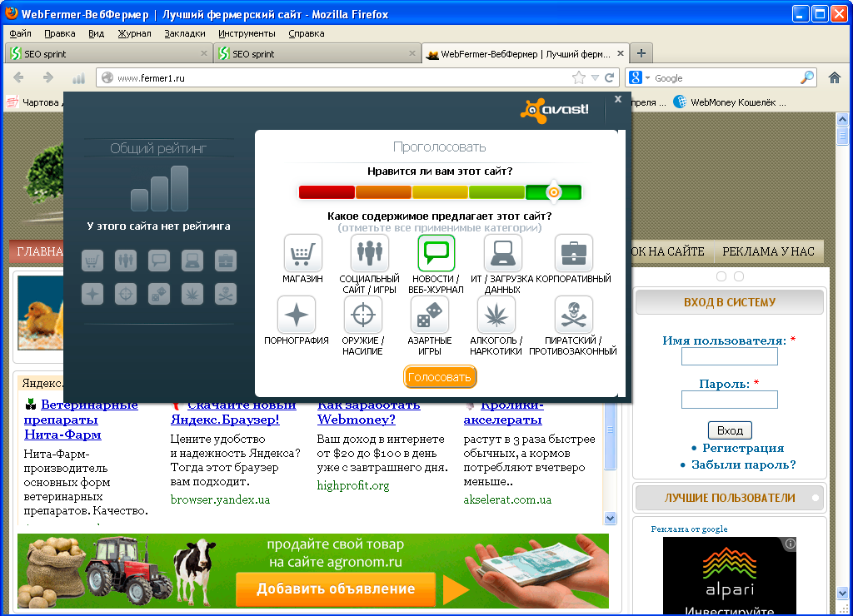Click the Имя пользователя input field
The width and height of the screenshot is (853, 616).
tap(730, 356)
